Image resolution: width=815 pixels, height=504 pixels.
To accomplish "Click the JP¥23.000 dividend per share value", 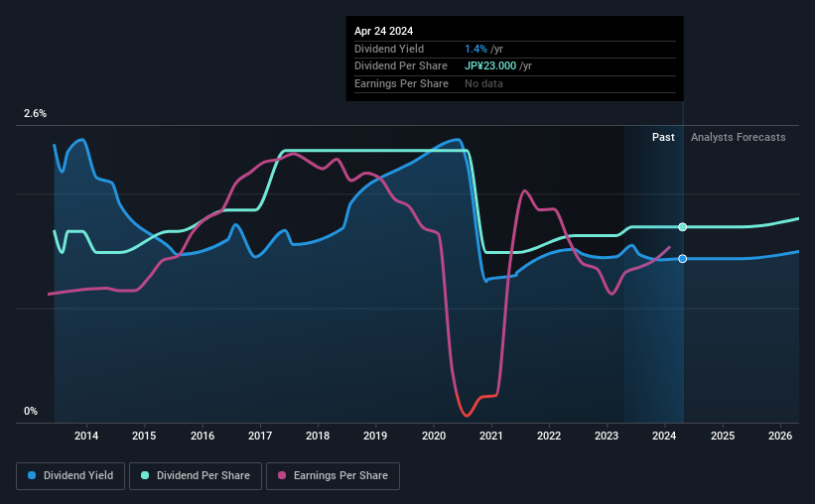I will [x=490, y=66].
